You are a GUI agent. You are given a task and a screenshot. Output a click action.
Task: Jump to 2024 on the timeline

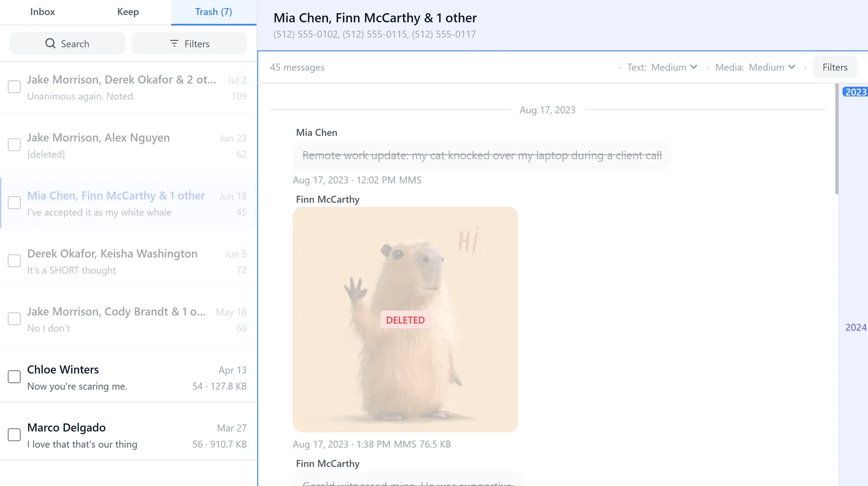tap(856, 327)
